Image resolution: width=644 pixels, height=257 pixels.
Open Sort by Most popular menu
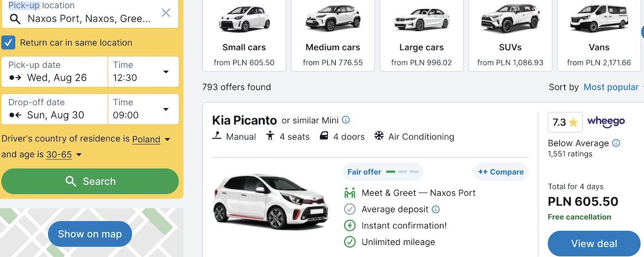(x=611, y=87)
